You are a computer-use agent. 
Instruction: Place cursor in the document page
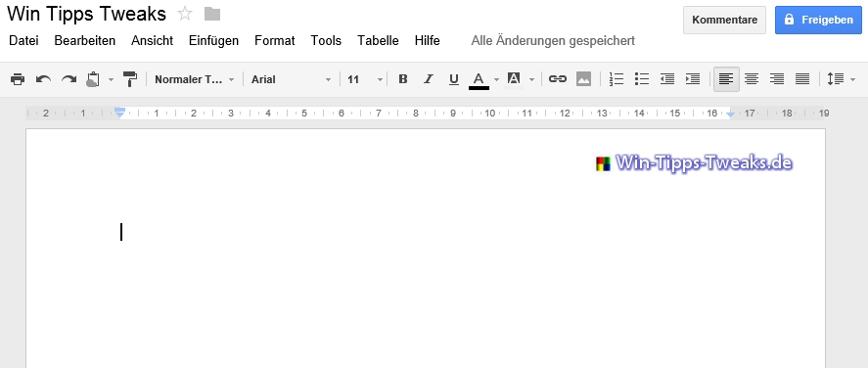pyautogui.click(x=425, y=249)
